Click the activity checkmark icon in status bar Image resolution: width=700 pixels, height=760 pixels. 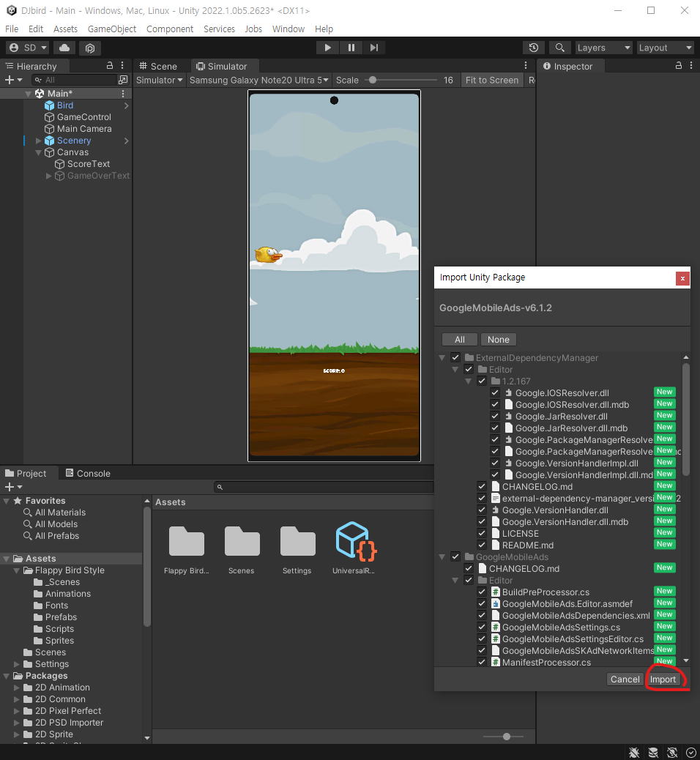pyautogui.click(x=691, y=752)
